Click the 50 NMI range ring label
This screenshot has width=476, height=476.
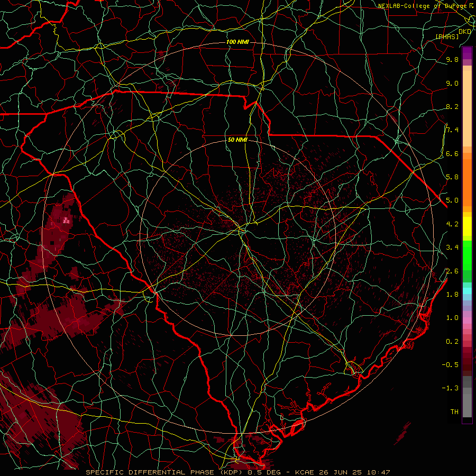237,140
